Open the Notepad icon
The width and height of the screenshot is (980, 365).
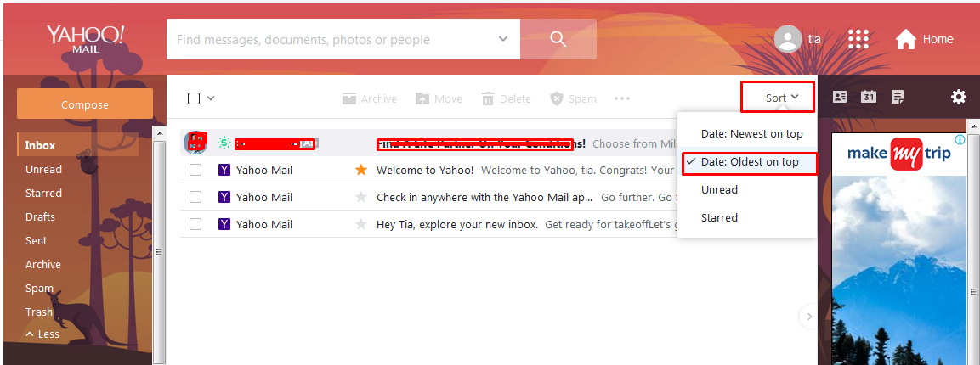[x=898, y=97]
